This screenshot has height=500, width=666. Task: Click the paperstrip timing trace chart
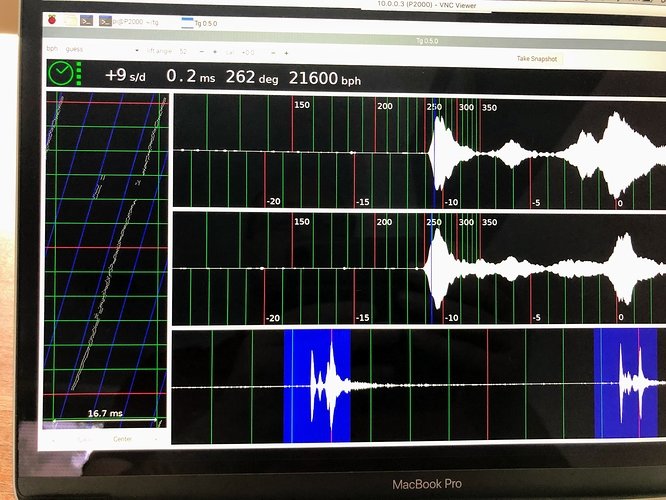click(106, 250)
